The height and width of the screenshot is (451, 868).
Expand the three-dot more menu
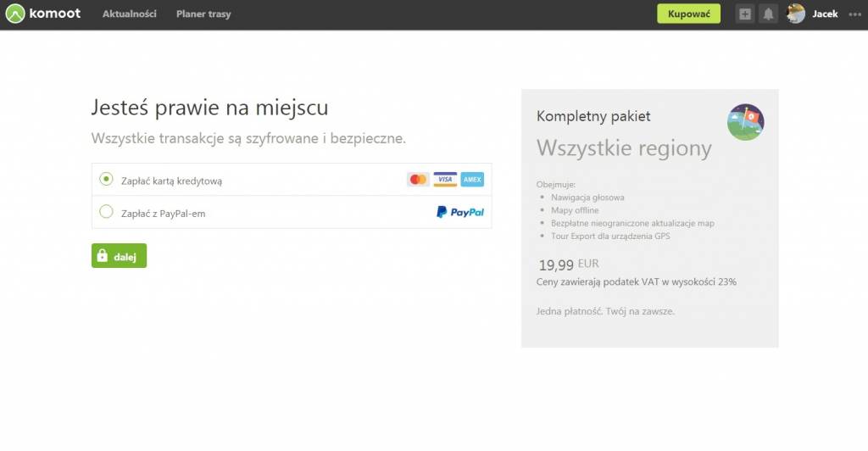pos(854,14)
